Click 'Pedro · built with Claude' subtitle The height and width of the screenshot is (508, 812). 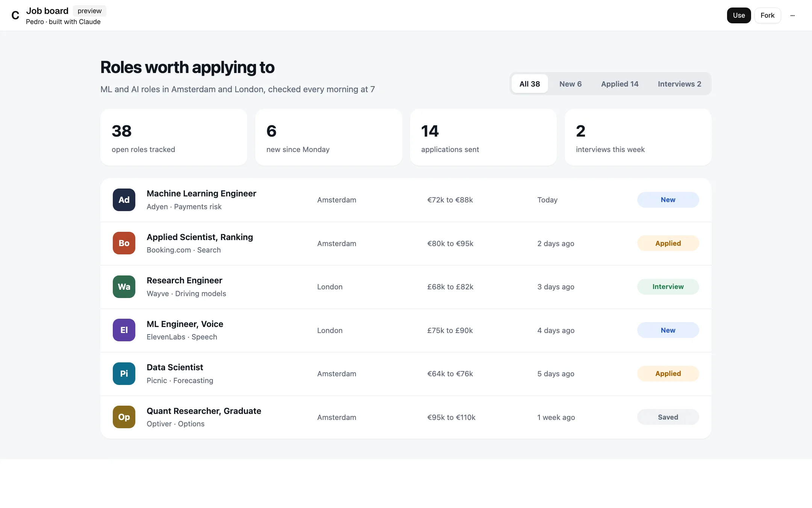click(x=63, y=22)
